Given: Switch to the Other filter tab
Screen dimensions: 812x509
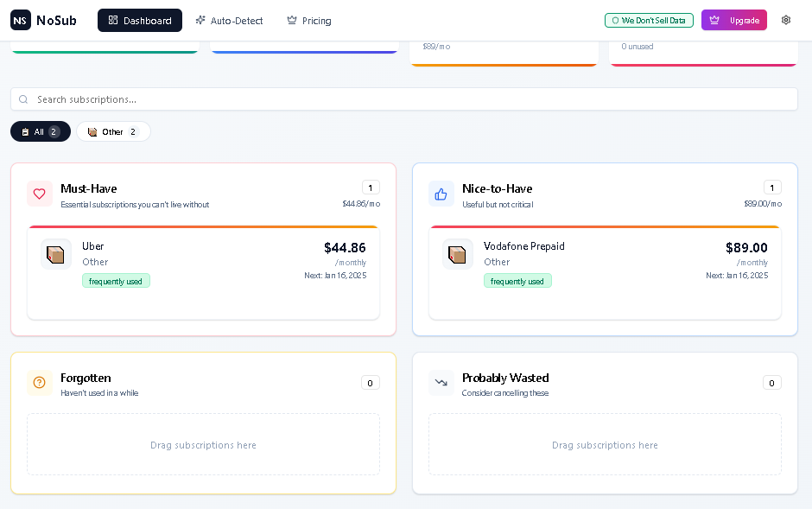Looking at the screenshot, I should tap(113, 131).
